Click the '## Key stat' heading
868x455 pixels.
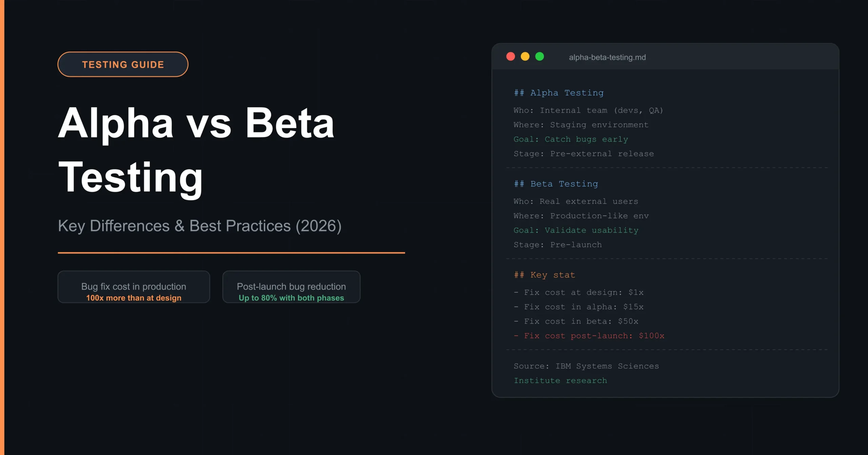(544, 275)
